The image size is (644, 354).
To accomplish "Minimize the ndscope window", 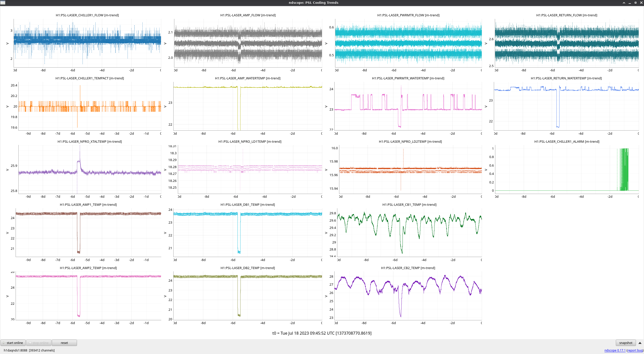I will [630, 3].
